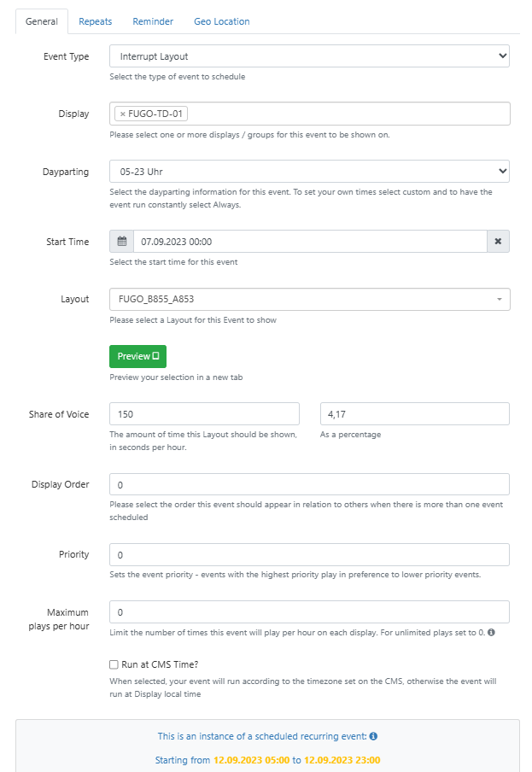Click the Start Time date text field

click(311, 241)
